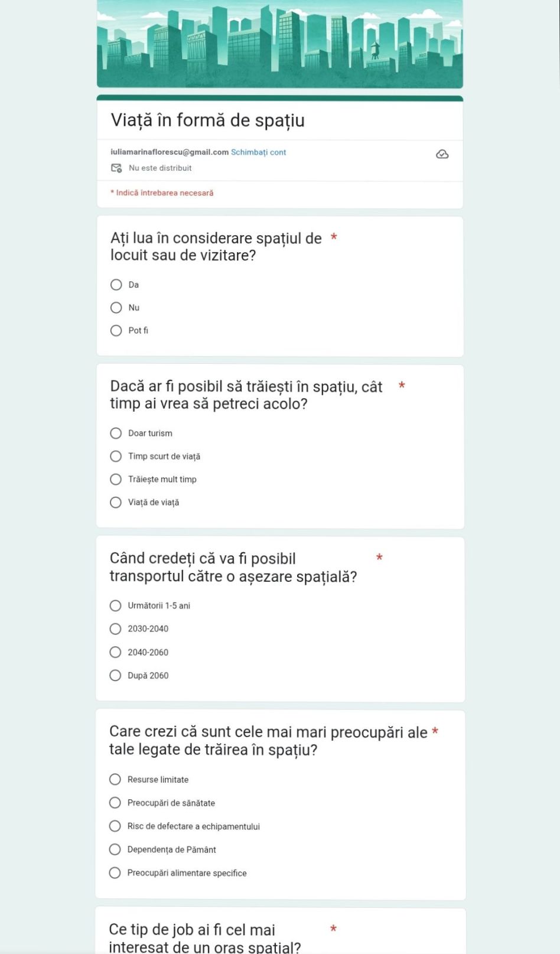Select Preocupări alimentare specifice option

click(115, 873)
